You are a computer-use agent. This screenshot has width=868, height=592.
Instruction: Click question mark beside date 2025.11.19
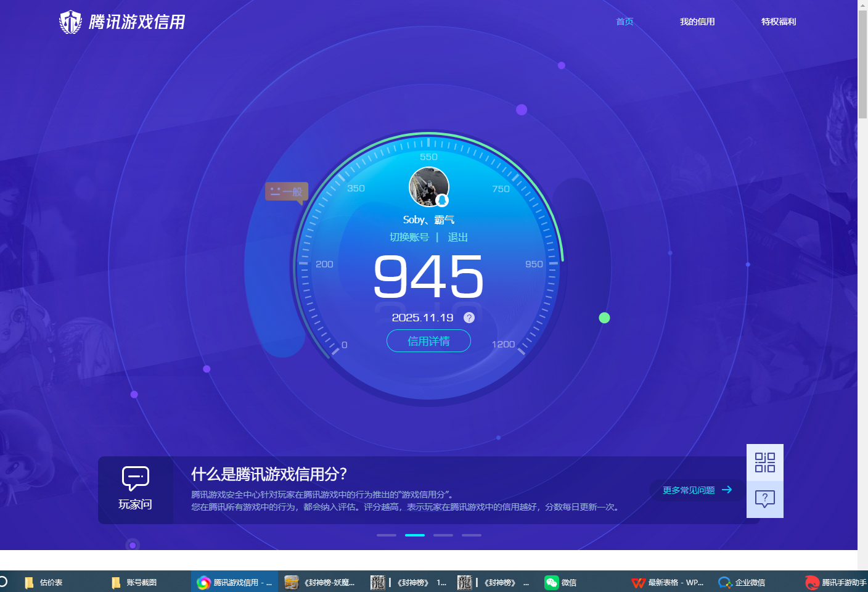click(469, 318)
